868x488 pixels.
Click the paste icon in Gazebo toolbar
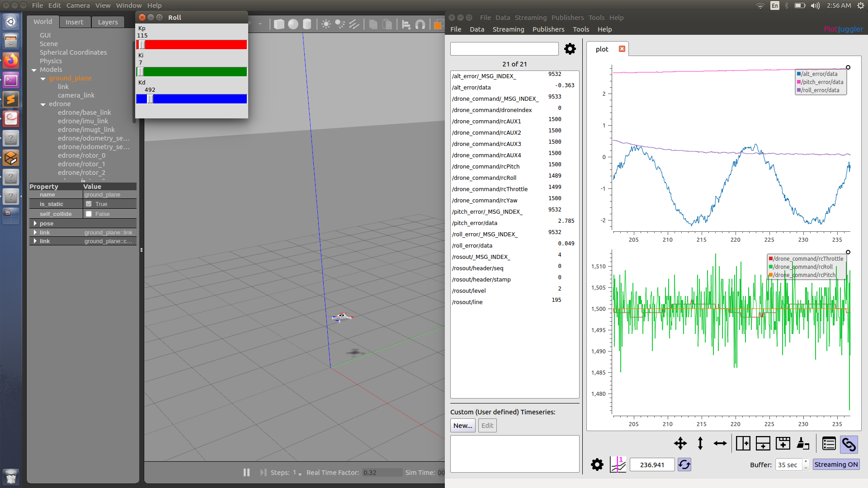(387, 24)
